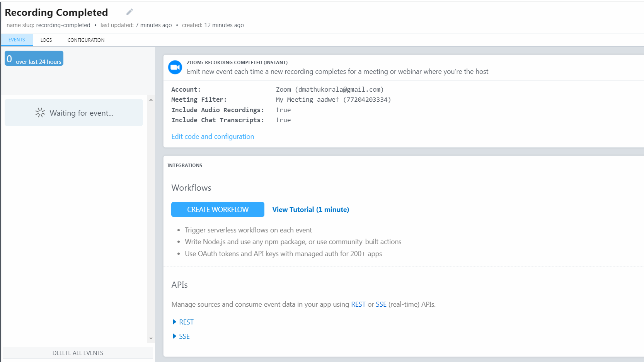Expand the SSE disclosure section
Screen dimensions: 644x362
(x=181, y=336)
